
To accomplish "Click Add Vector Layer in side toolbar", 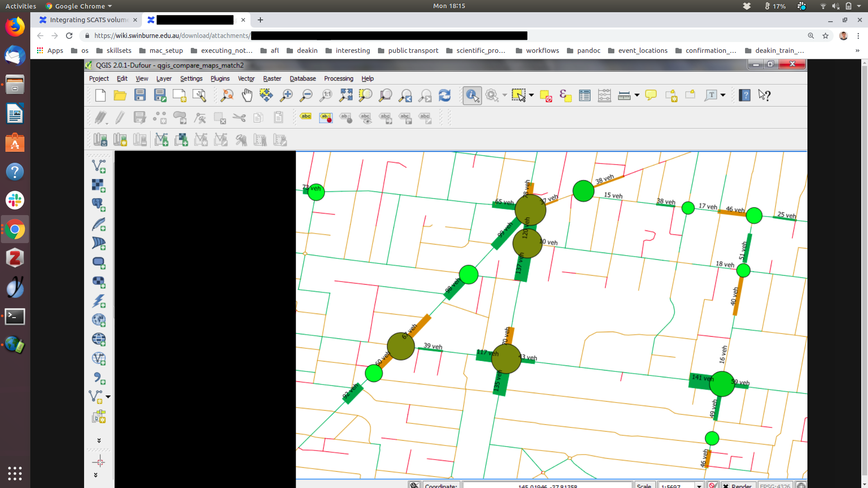I will pos(99,166).
